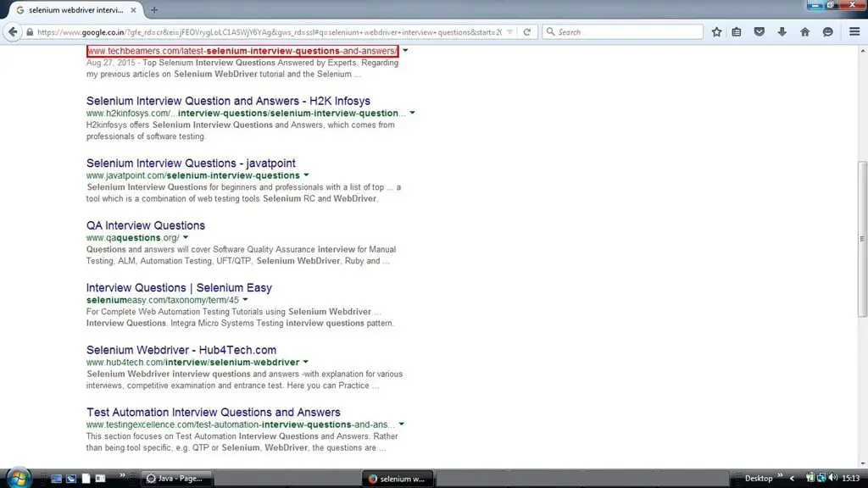
Task: Switch to Java taskbar window
Action: click(176, 479)
